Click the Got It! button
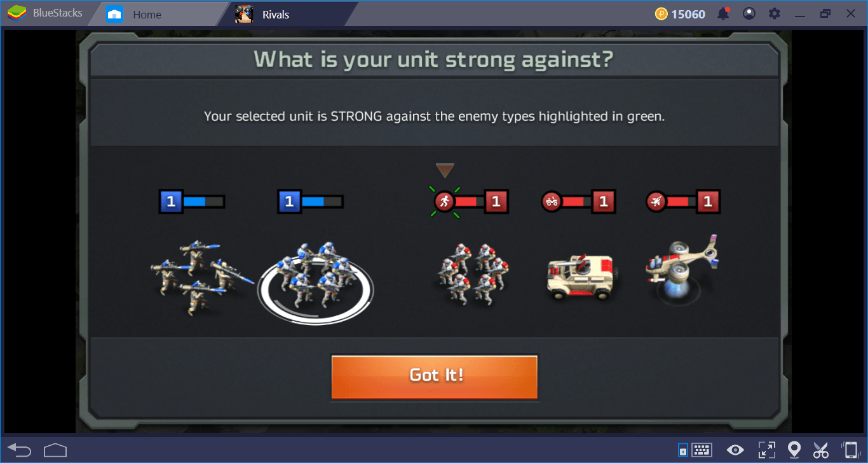Viewport: 868px width, 463px height. click(435, 377)
